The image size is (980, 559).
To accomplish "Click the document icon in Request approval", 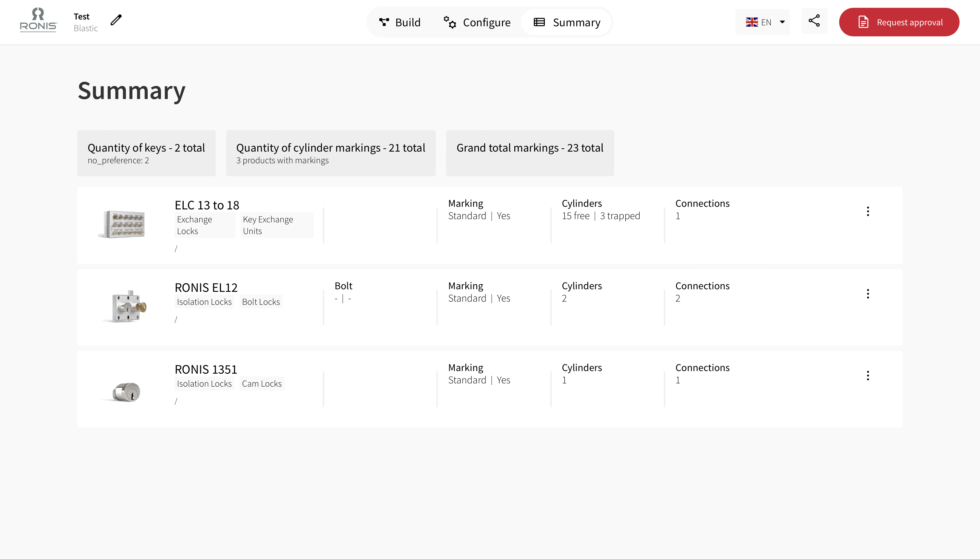I will click(863, 22).
